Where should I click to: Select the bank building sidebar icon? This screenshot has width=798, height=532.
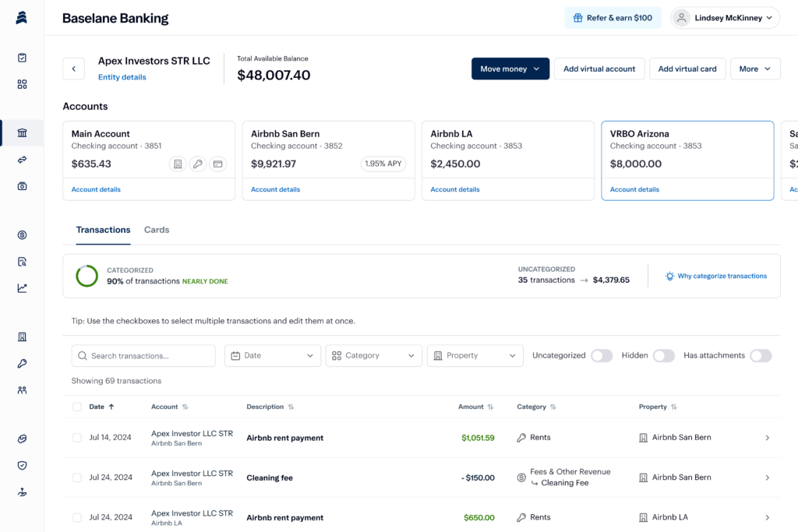pyautogui.click(x=22, y=132)
